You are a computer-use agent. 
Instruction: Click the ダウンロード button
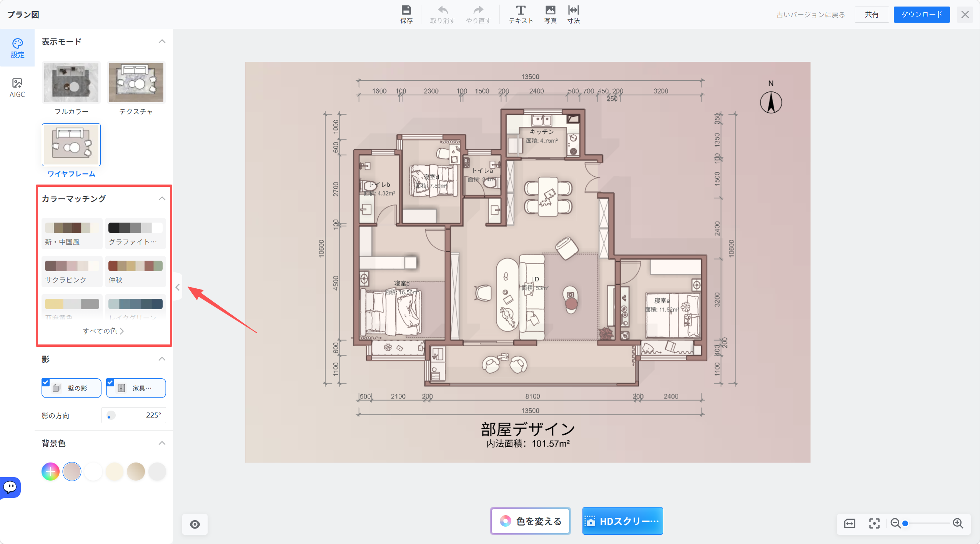pyautogui.click(x=922, y=15)
